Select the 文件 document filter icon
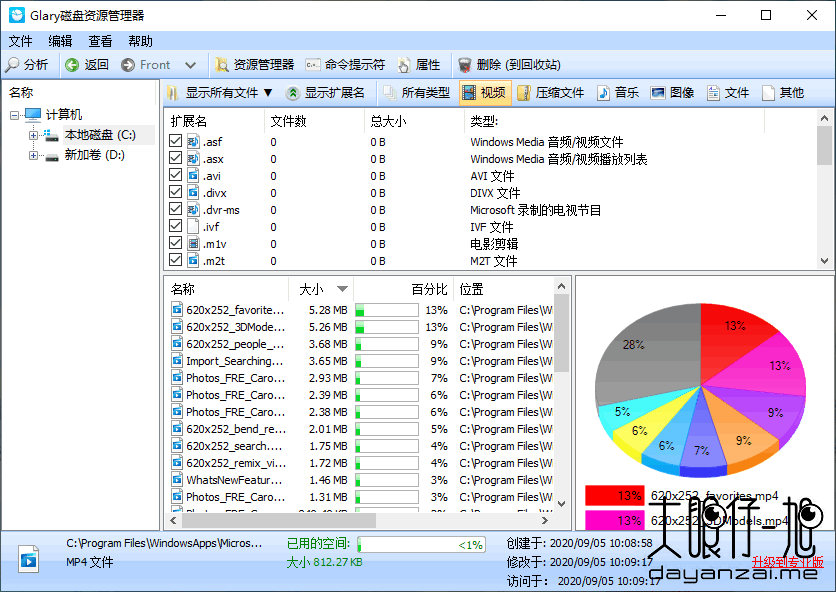 pos(713,93)
